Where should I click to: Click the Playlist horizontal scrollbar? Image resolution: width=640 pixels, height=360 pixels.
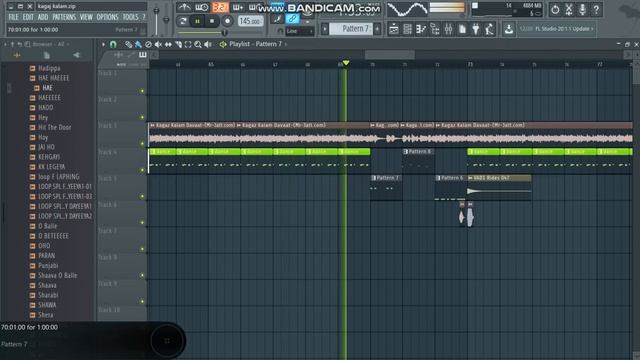tap(390, 54)
